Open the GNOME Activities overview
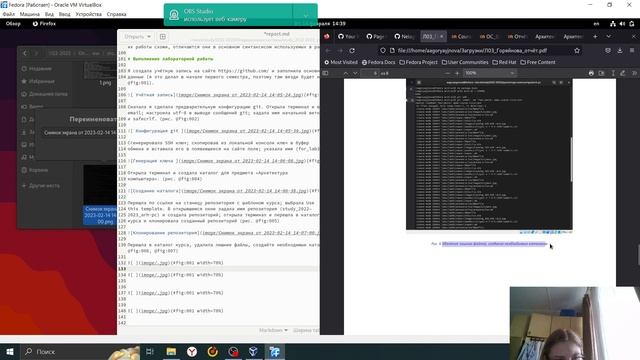This screenshot has height=360, width=640. point(13,24)
